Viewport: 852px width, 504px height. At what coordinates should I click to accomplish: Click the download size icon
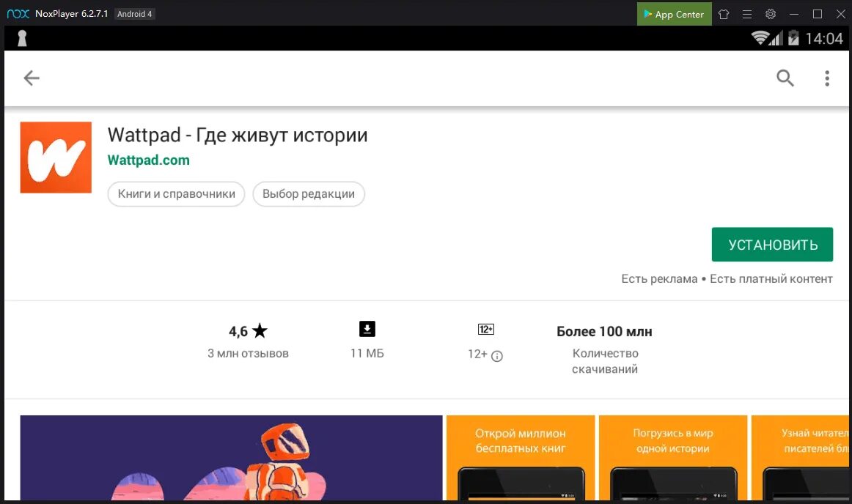pos(367,329)
